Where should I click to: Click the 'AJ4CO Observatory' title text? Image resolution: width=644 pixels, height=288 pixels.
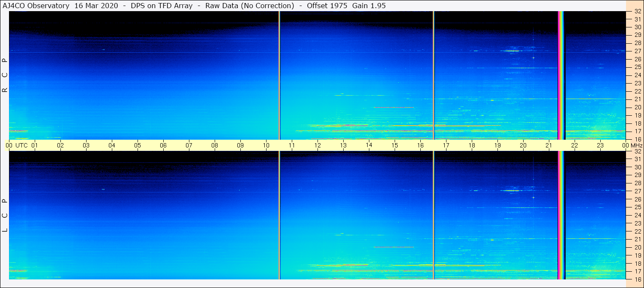(x=36, y=6)
